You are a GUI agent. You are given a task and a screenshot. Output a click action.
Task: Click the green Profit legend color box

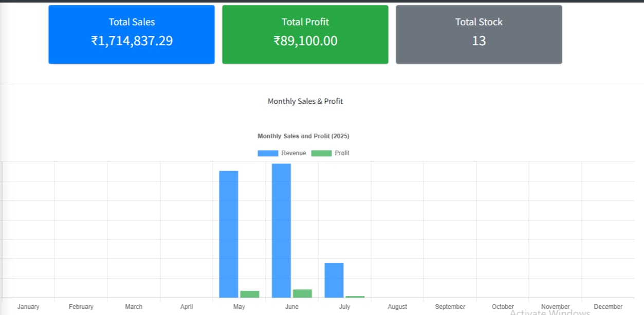pyautogui.click(x=321, y=153)
